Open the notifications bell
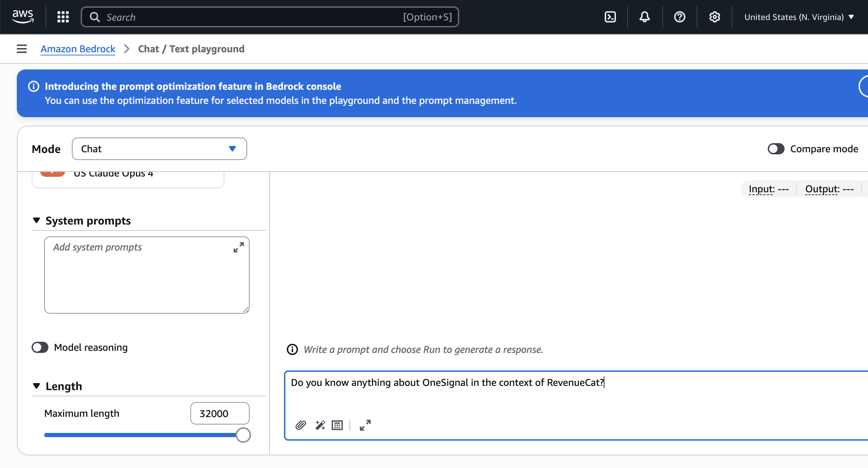Viewport: 868px width, 468px height. point(644,17)
